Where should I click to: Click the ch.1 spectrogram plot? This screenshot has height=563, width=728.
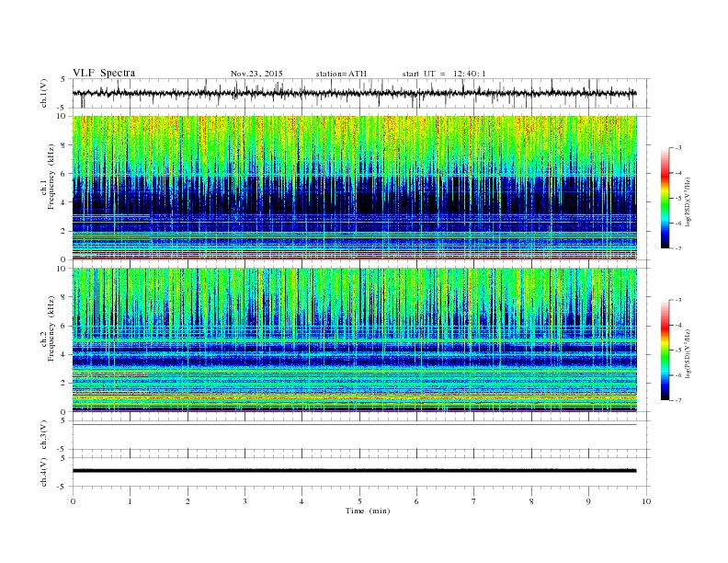[x=355, y=188]
